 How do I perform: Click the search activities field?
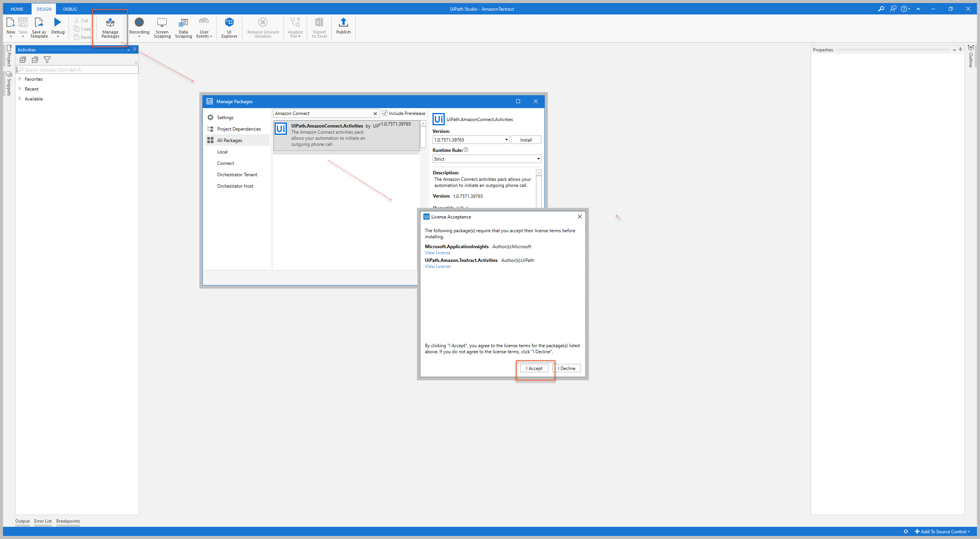pyautogui.click(x=77, y=70)
